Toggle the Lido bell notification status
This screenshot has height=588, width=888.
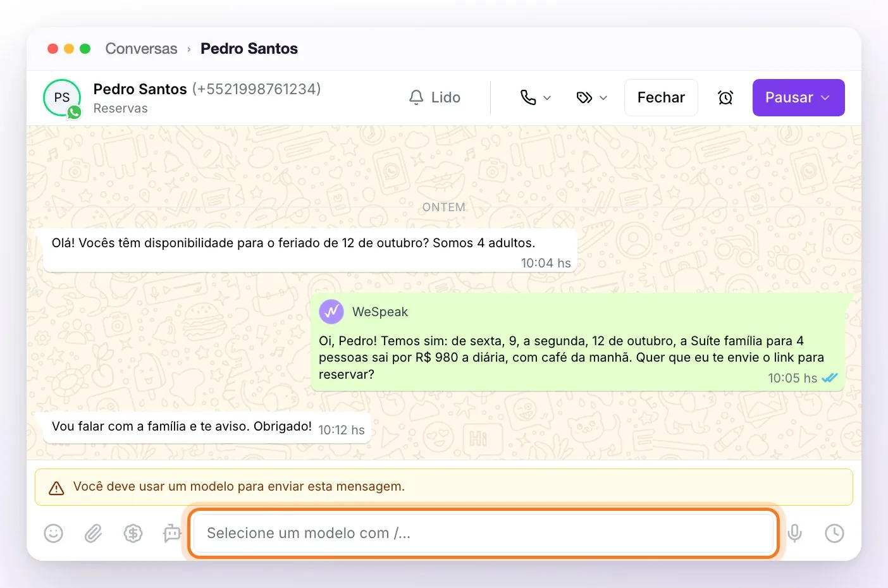click(x=435, y=97)
